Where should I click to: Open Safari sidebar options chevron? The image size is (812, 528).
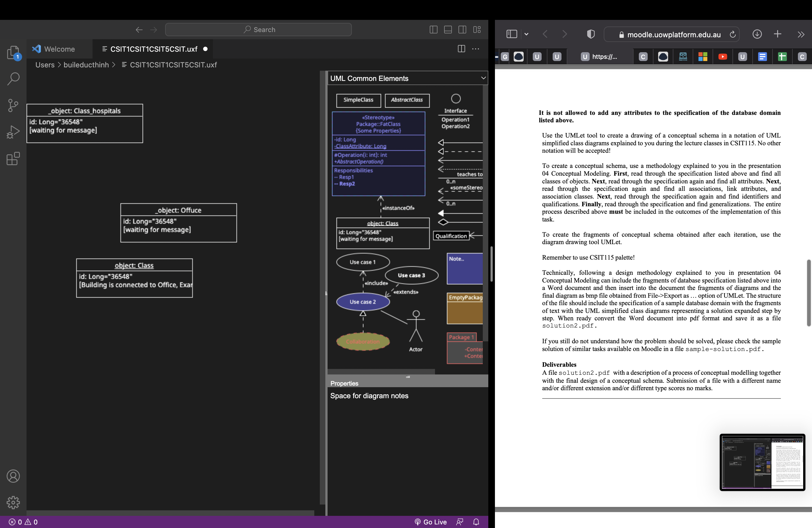(x=526, y=34)
